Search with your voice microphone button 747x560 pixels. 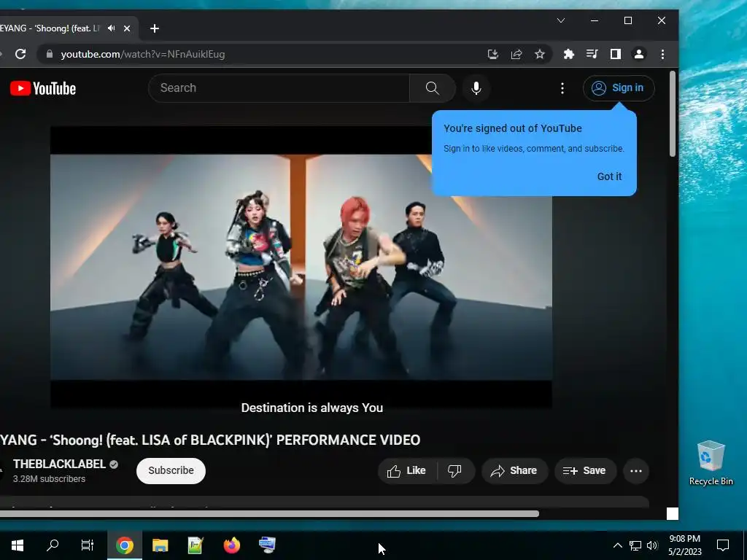pos(476,88)
